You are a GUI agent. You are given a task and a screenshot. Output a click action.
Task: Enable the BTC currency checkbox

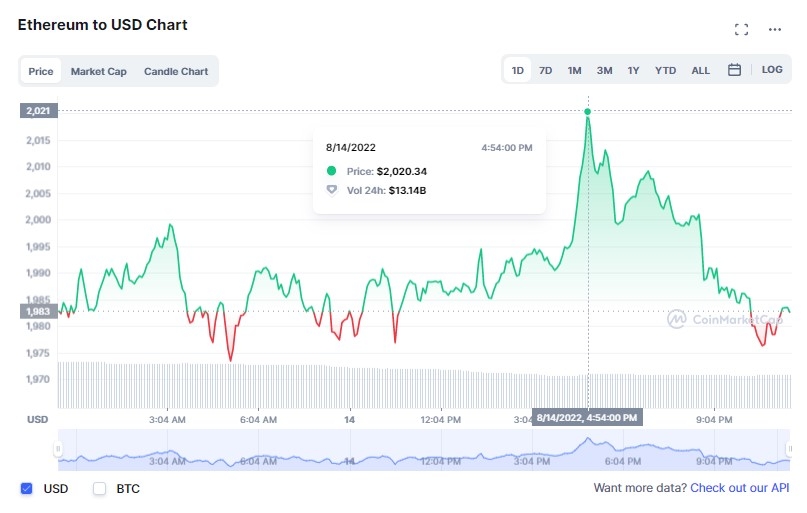point(99,488)
